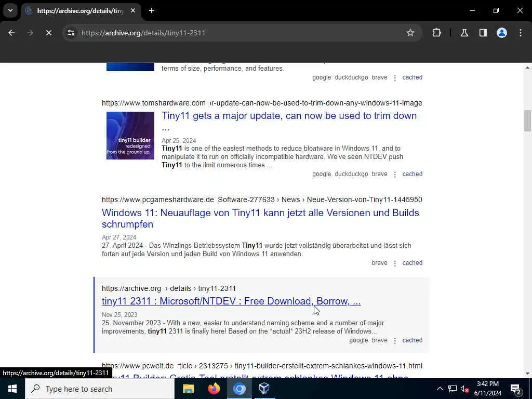Open more options dots for pcgameshardware result
Image resolution: width=532 pixels, height=399 pixels.
coord(395,263)
